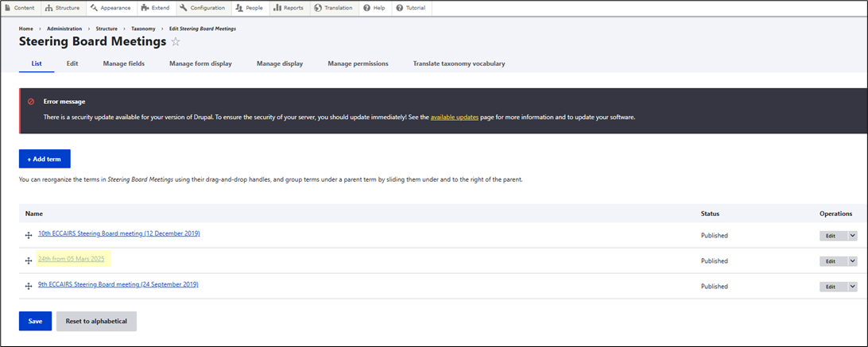This screenshot has height=347, width=868.
Task: Click the star shortcut icon beside page title
Action: tap(176, 41)
